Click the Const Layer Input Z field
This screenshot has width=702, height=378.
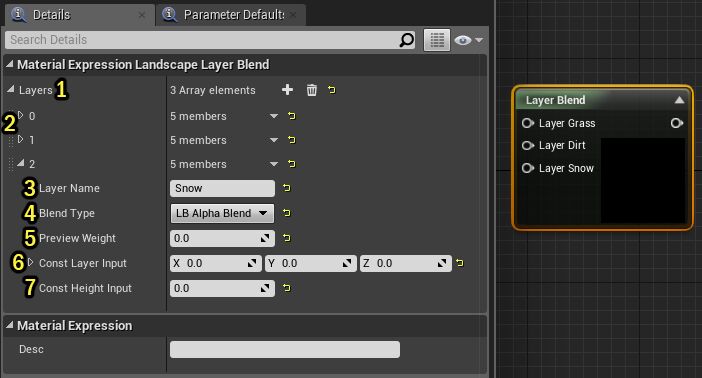(406, 263)
